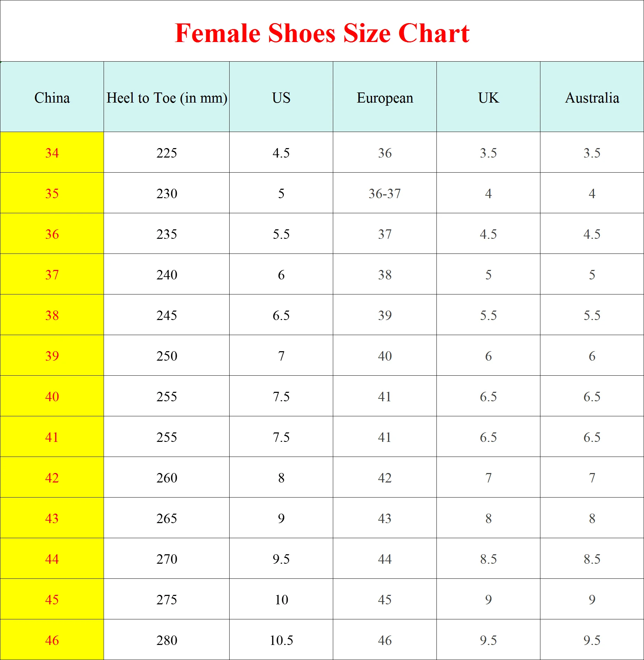Click the yellow China size 46 cell
Image resolution: width=644 pixels, height=660 pixels.
coord(52,640)
